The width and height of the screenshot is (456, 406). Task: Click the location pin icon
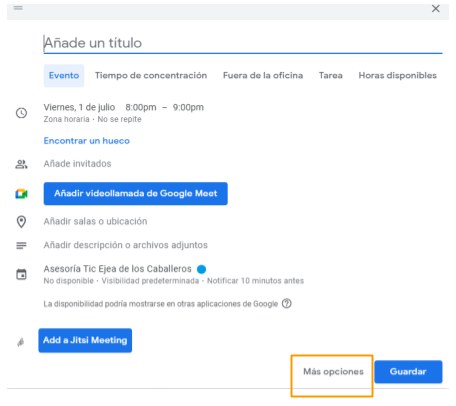[x=21, y=222]
